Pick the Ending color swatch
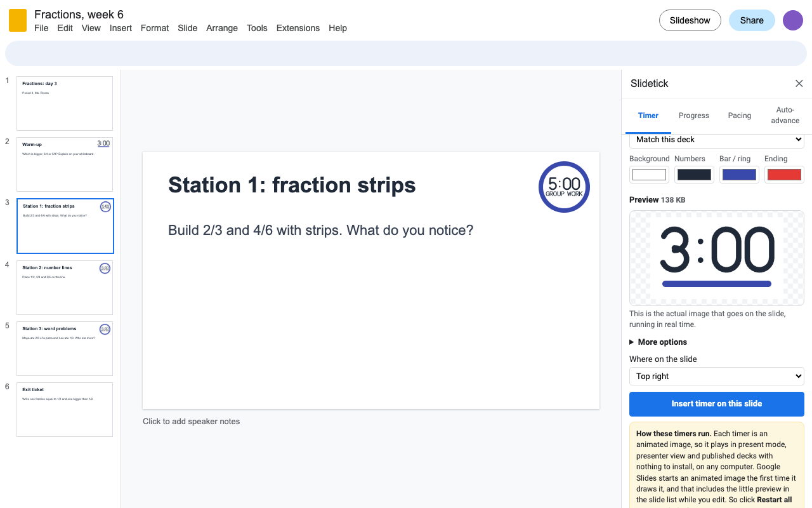Screen dimensions: 812x508 [x=784, y=175]
